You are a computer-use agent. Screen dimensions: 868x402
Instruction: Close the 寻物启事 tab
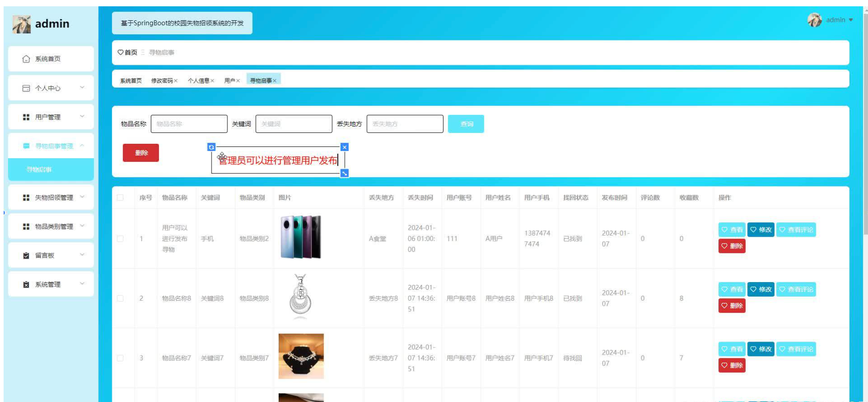tap(274, 81)
